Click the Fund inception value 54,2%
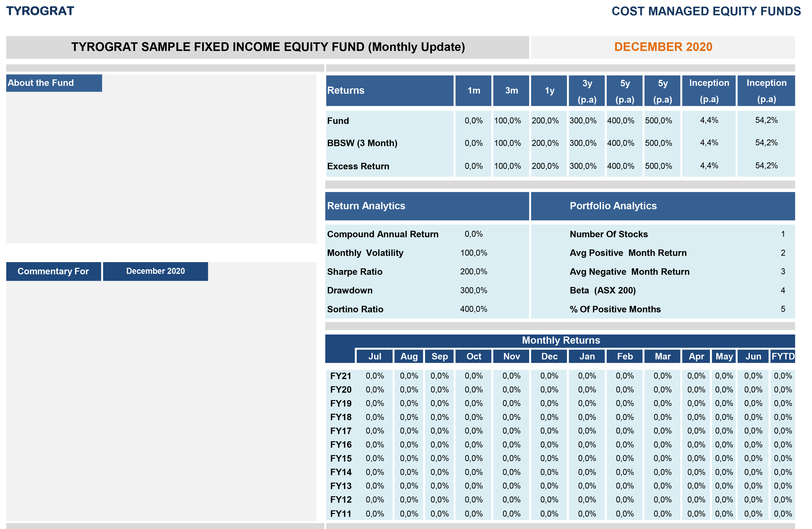Screen dimensions: 812x529 [766, 120]
